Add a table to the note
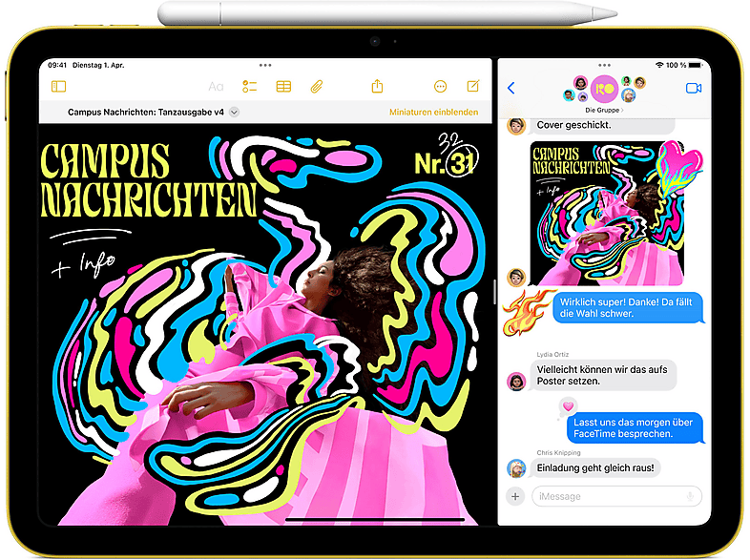 pyautogui.click(x=283, y=87)
